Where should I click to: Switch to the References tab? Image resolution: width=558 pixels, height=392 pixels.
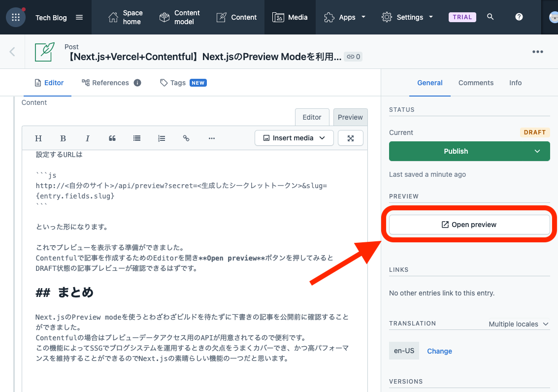point(105,83)
